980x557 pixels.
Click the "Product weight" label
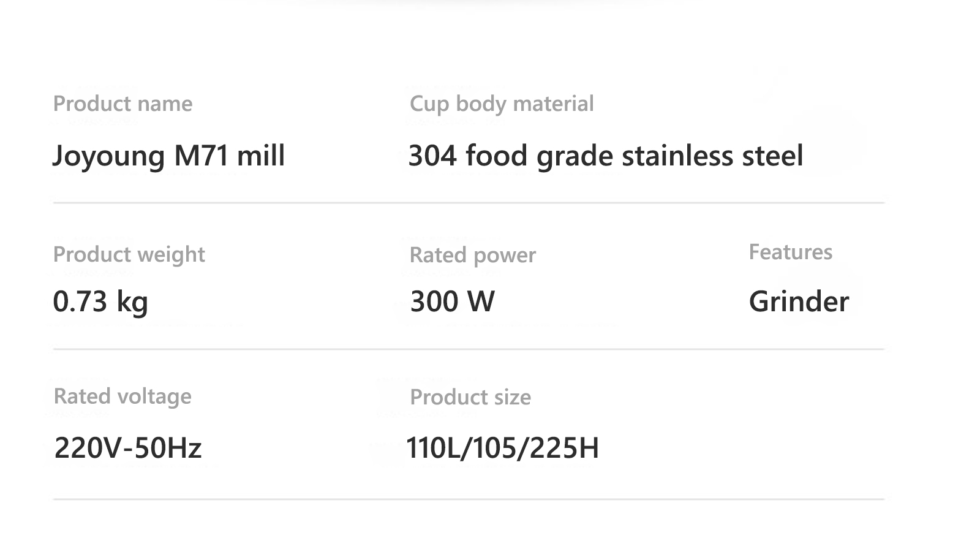pyautogui.click(x=129, y=254)
